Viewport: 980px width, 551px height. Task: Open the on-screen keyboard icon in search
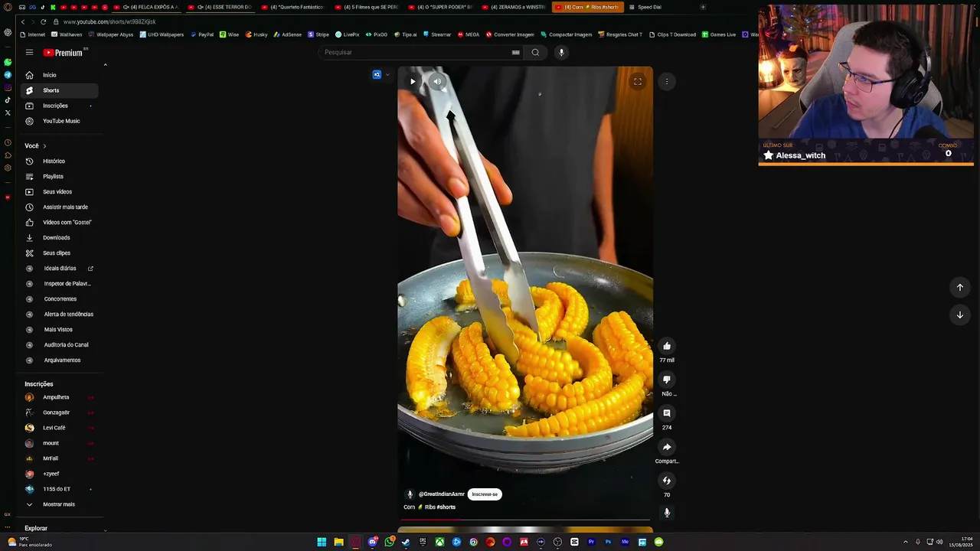[x=515, y=52]
